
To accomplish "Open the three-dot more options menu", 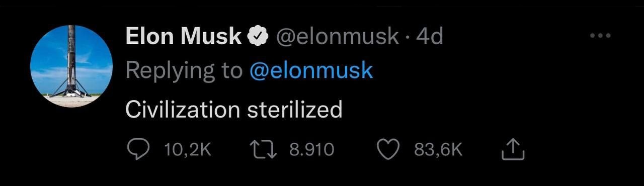I will click(x=600, y=36).
